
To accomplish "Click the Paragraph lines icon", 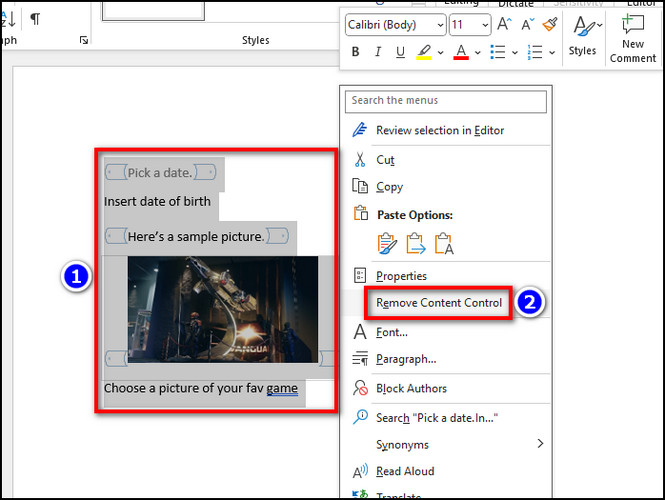I will coord(360,359).
